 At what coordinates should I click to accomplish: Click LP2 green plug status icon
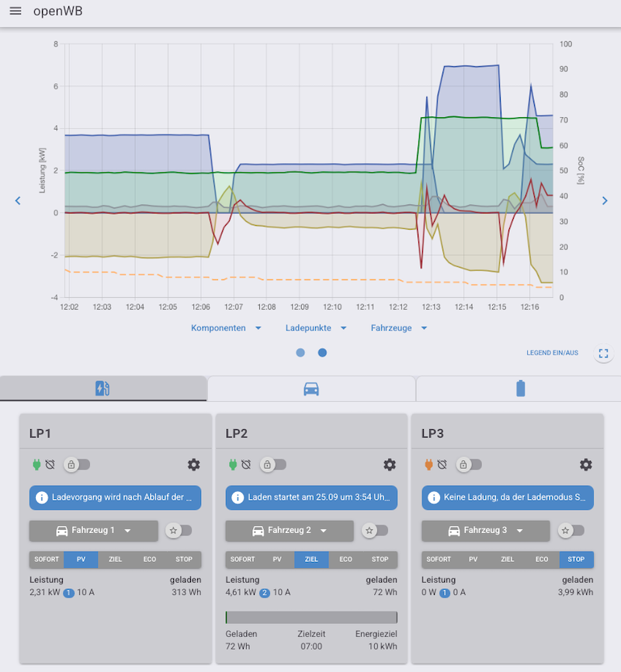point(231,464)
